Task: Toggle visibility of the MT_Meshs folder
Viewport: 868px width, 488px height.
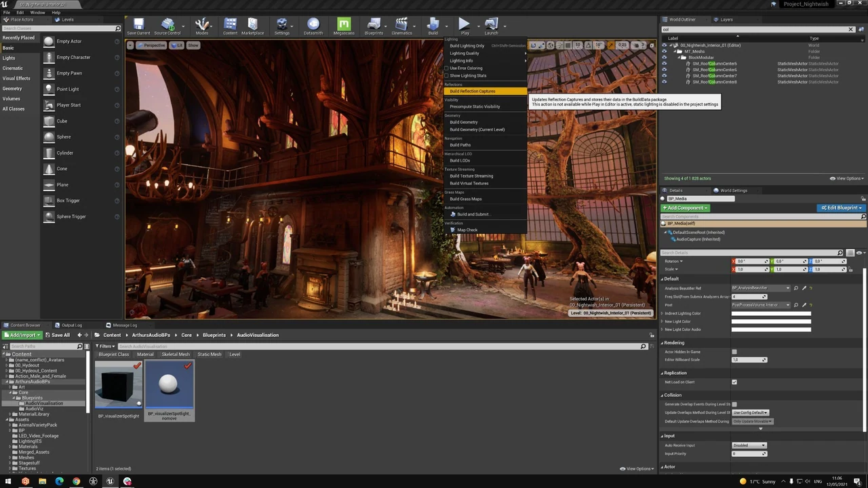Action: 665,52
